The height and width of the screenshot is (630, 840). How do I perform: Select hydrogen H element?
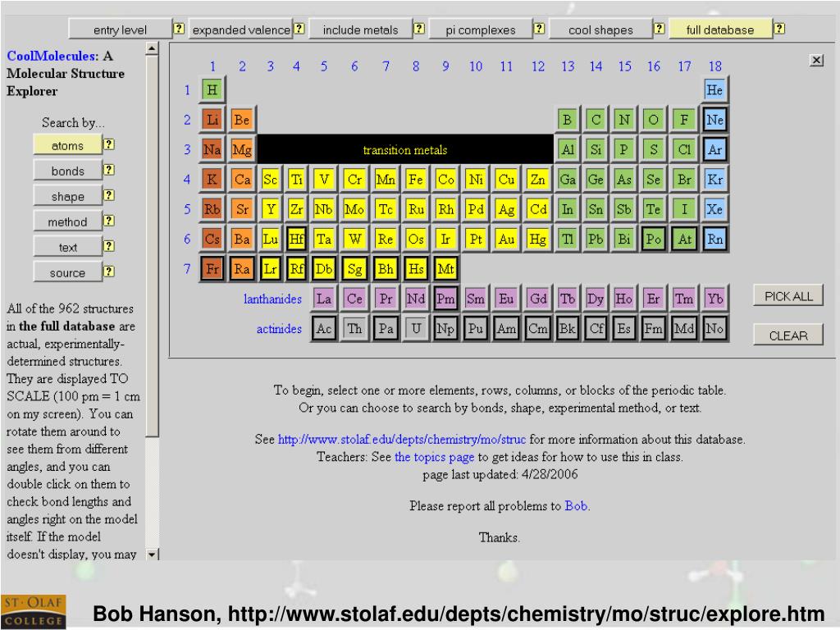click(212, 89)
